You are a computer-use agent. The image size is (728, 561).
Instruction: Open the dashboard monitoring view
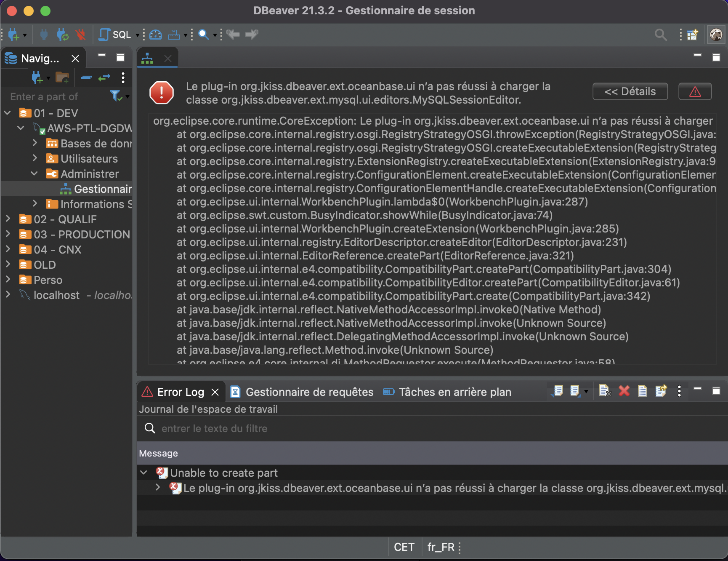(x=155, y=35)
